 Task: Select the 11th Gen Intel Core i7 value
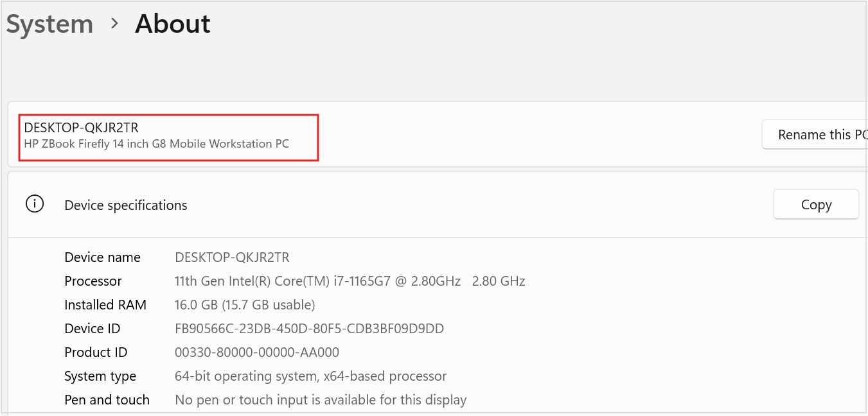pyautogui.click(x=350, y=281)
